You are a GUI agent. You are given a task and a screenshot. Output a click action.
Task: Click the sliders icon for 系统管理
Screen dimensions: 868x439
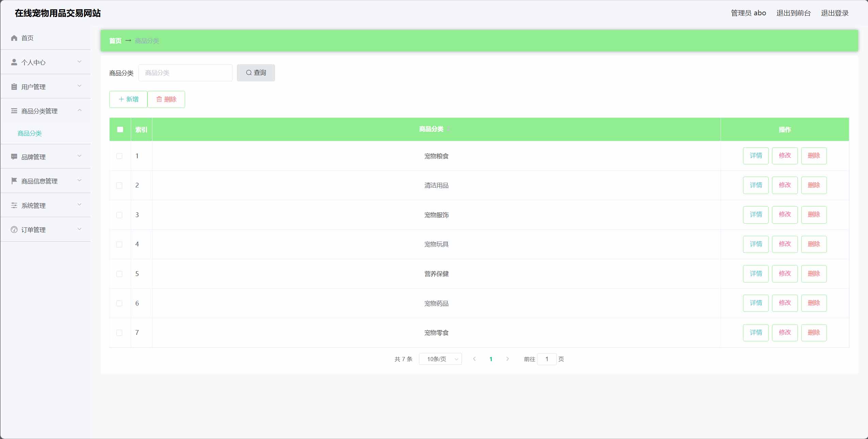pos(14,205)
